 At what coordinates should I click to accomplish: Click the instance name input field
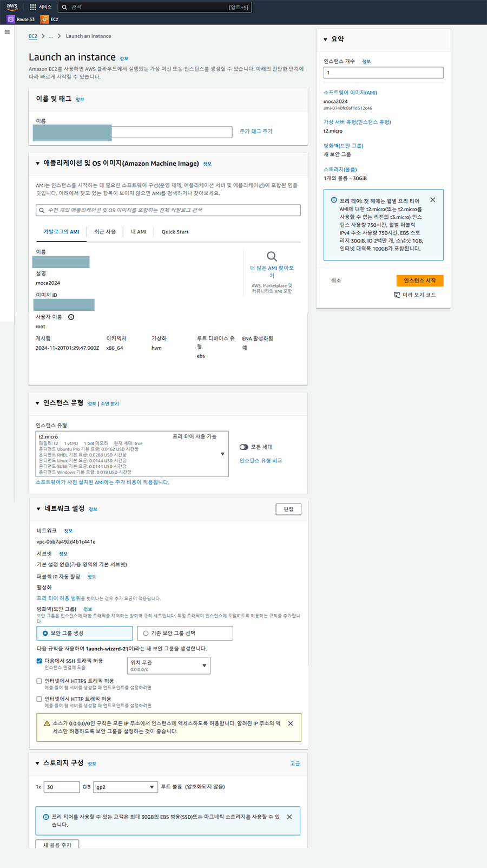tap(133, 132)
